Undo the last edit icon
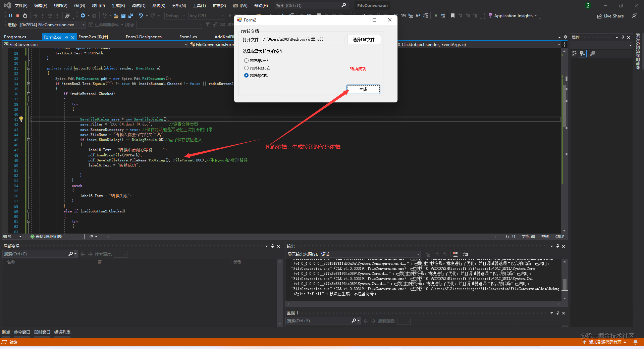The height and width of the screenshot is (349, 644). pyautogui.click(x=141, y=16)
